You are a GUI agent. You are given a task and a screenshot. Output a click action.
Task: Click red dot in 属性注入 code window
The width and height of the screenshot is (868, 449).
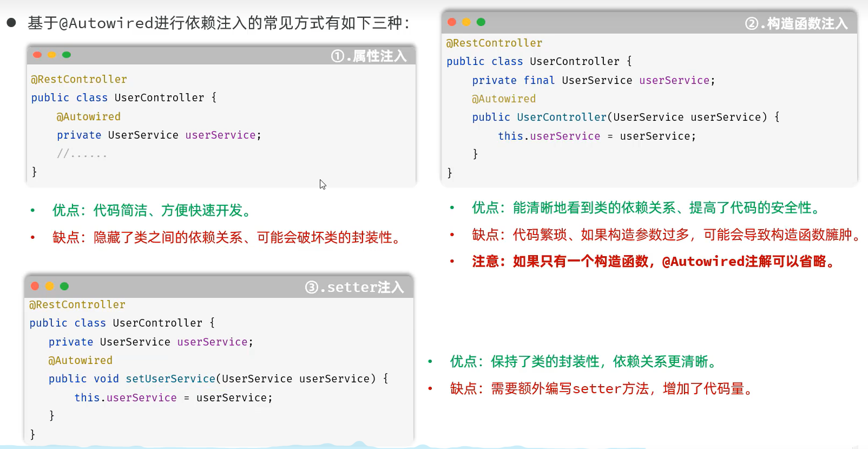37,55
